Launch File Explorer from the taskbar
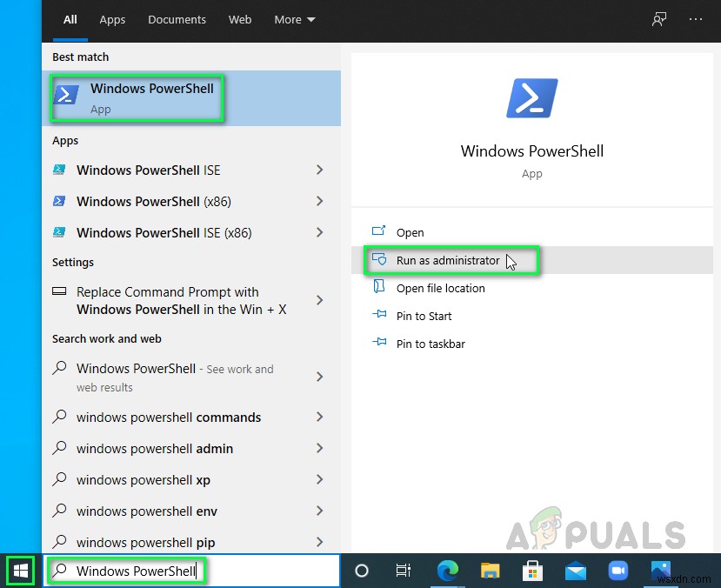721x588 pixels. [490, 571]
